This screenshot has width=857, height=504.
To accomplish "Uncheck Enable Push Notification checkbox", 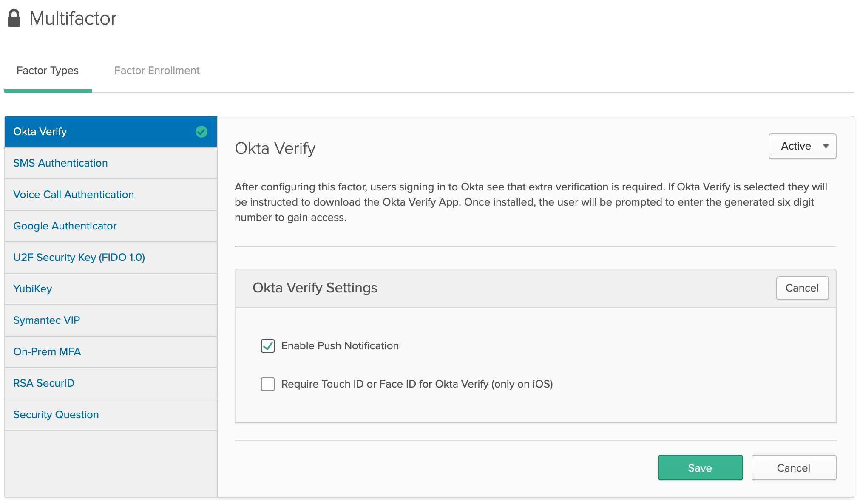I will [268, 346].
